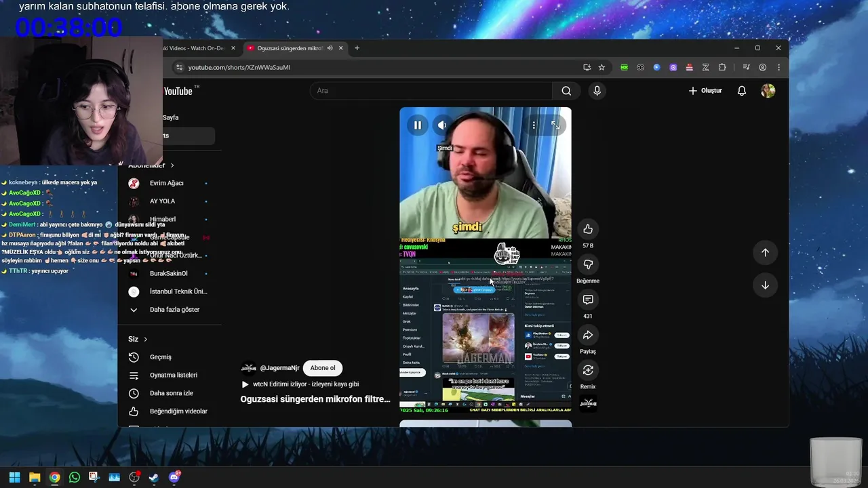Click the YouTube search magnifier button
The image size is (868, 488).
pos(566,91)
